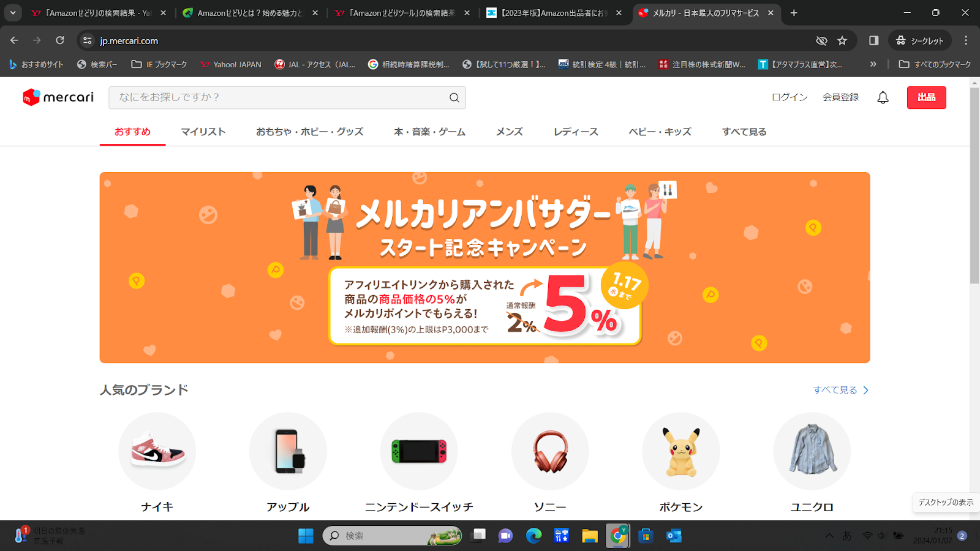This screenshot has width=980, height=551.
Task: Click the ログイン link
Action: 790,97
